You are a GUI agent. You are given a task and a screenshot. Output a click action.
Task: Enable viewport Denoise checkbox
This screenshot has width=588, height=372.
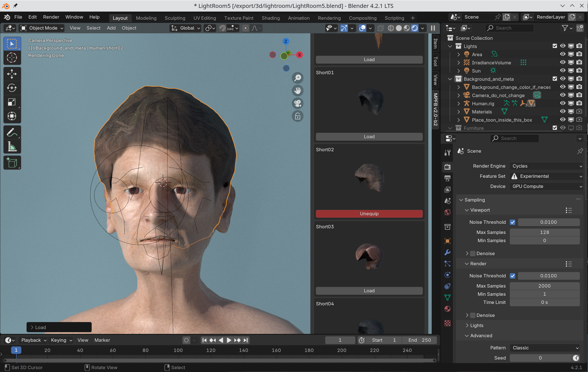(x=473, y=253)
